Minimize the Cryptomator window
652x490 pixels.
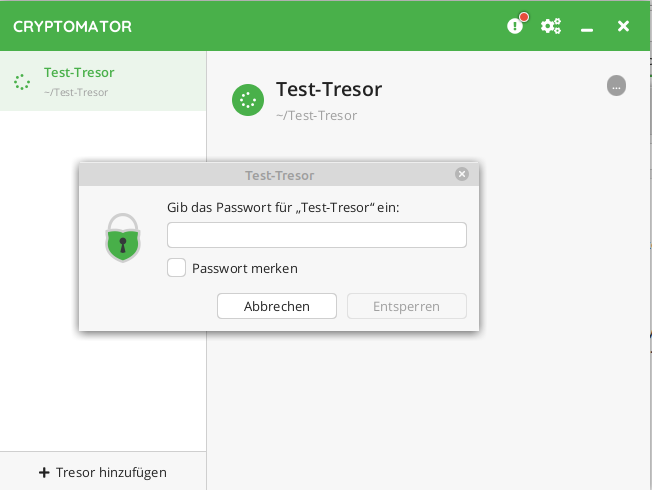click(x=587, y=27)
